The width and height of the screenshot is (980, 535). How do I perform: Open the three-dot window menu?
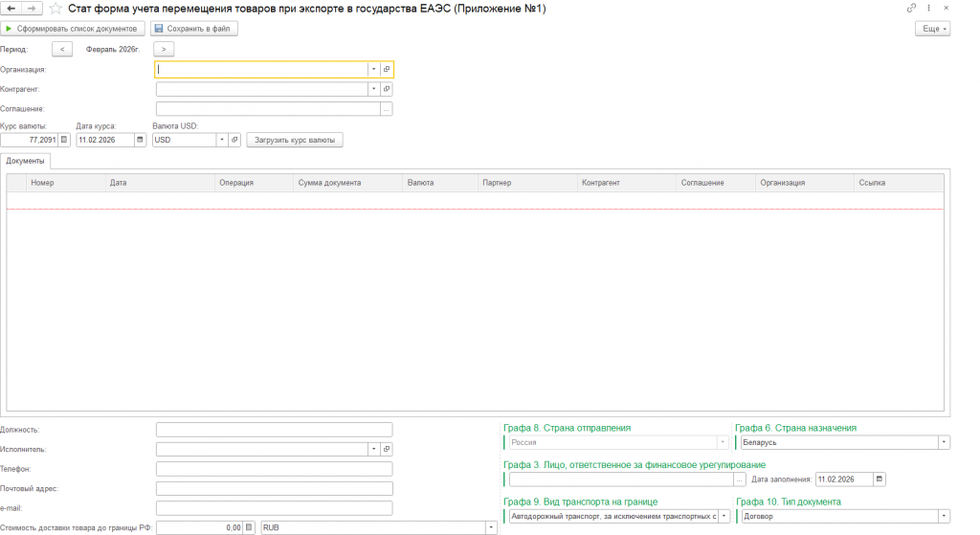coord(928,8)
